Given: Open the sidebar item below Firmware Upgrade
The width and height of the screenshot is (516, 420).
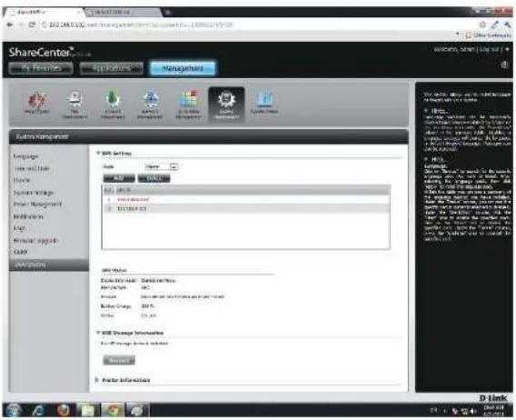Looking at the screenshot, I should pyautogui.click(x=20, y=253).
